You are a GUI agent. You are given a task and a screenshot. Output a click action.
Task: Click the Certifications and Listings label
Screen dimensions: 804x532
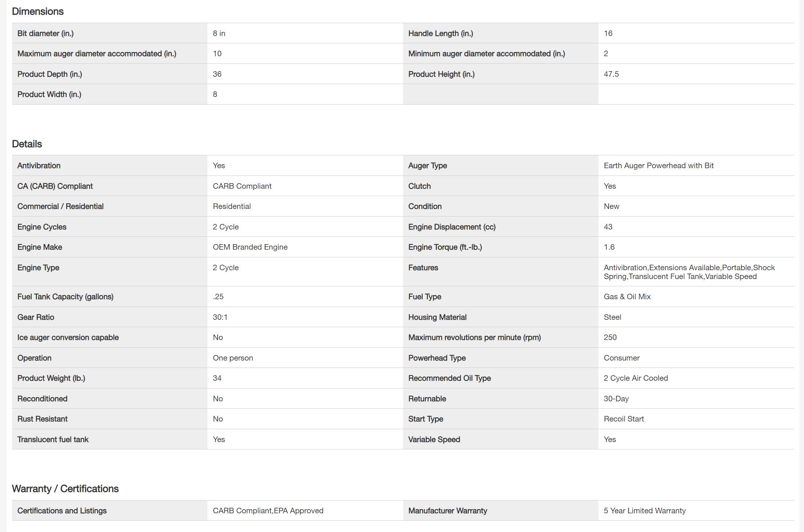(62, 511)
